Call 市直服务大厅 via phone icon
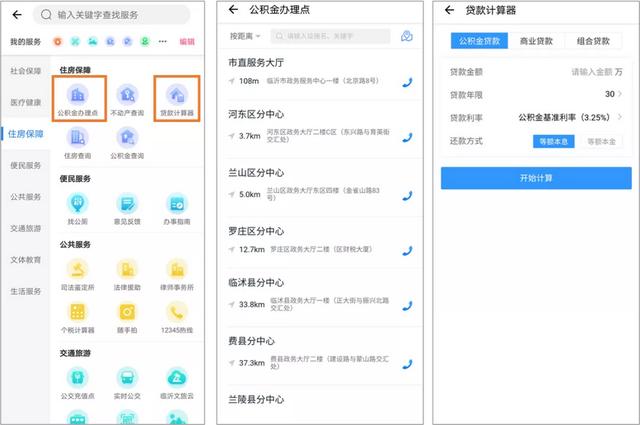Screen dimensions: 640x425 point(407,82)
